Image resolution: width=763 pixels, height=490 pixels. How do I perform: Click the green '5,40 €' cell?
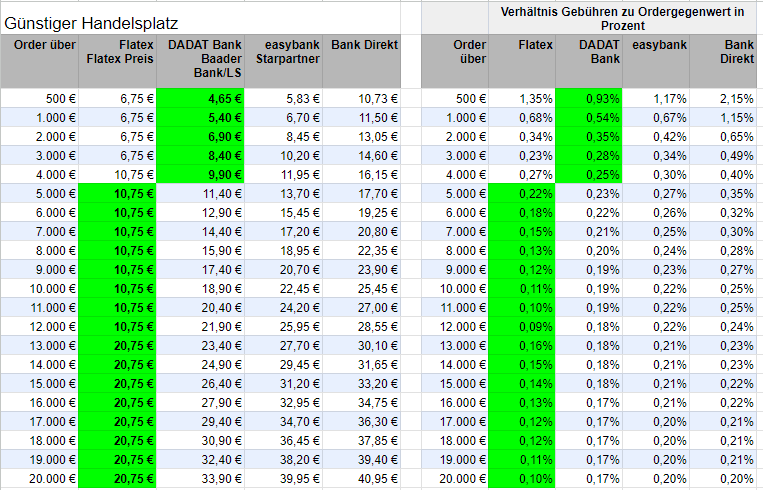pos(200,118)
